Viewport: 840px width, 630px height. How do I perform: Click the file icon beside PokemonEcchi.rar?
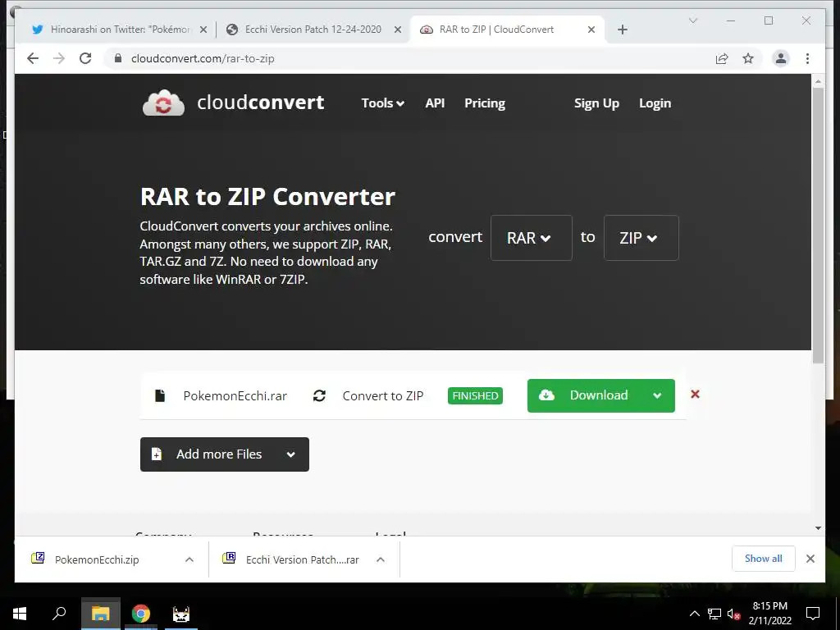tap(160, 396)
